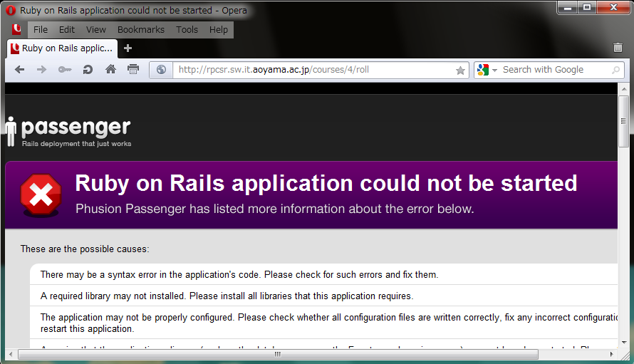
Task: Click 'Phusion Passenger has listed more information' subtitle
Action: point(274,209)
